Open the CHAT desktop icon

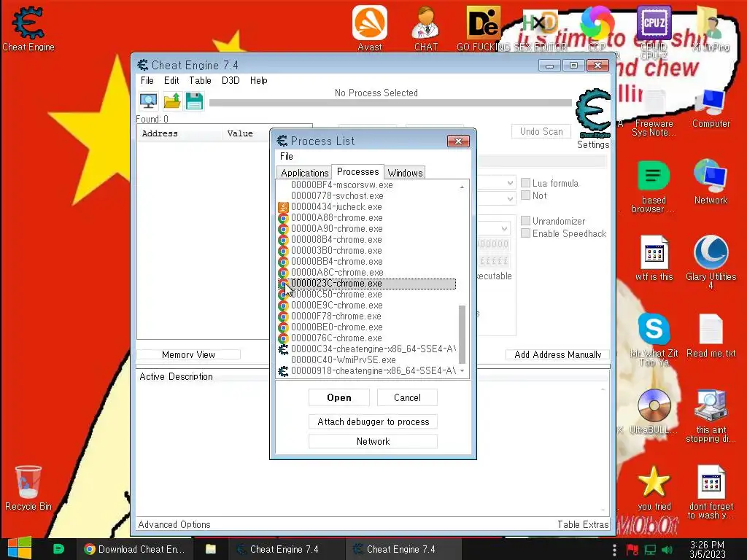point(425,28)
